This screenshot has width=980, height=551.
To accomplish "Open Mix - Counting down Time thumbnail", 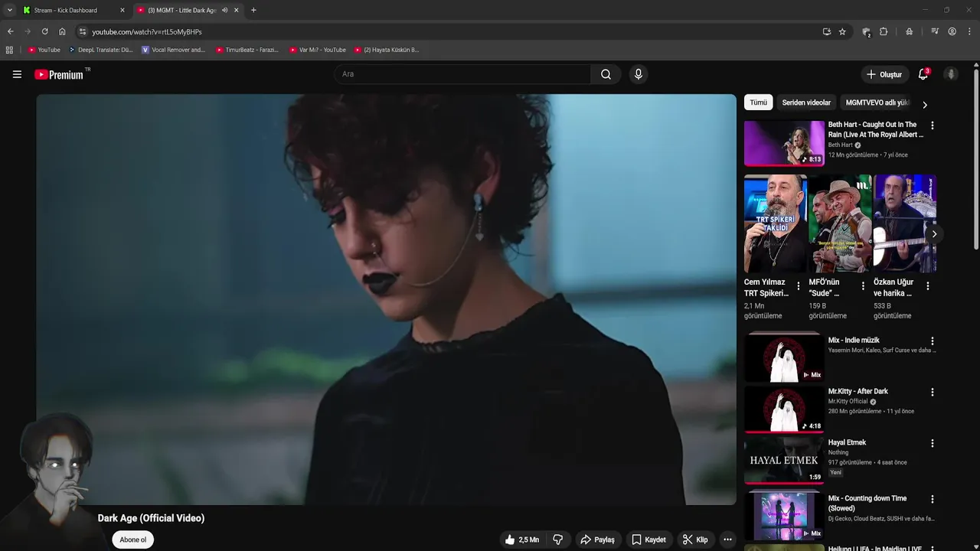I will click(x=784, y=517).
